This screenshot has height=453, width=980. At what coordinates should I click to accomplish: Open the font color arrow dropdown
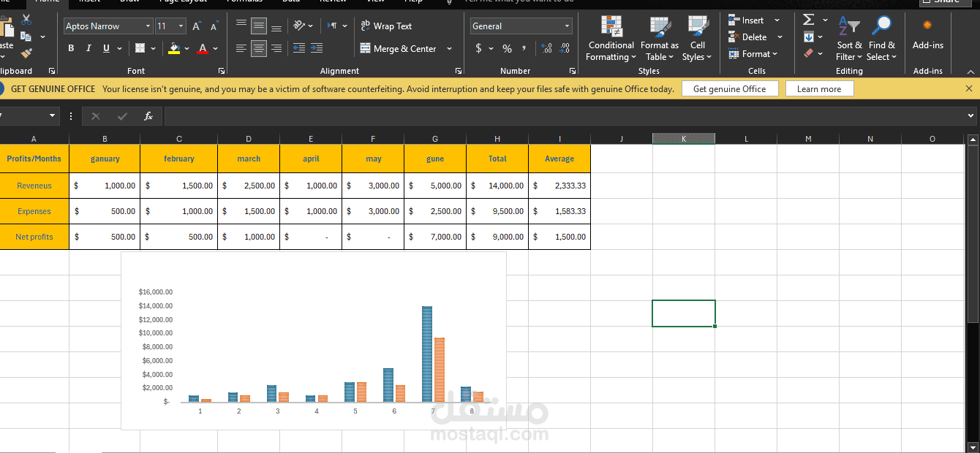(216, 48)
